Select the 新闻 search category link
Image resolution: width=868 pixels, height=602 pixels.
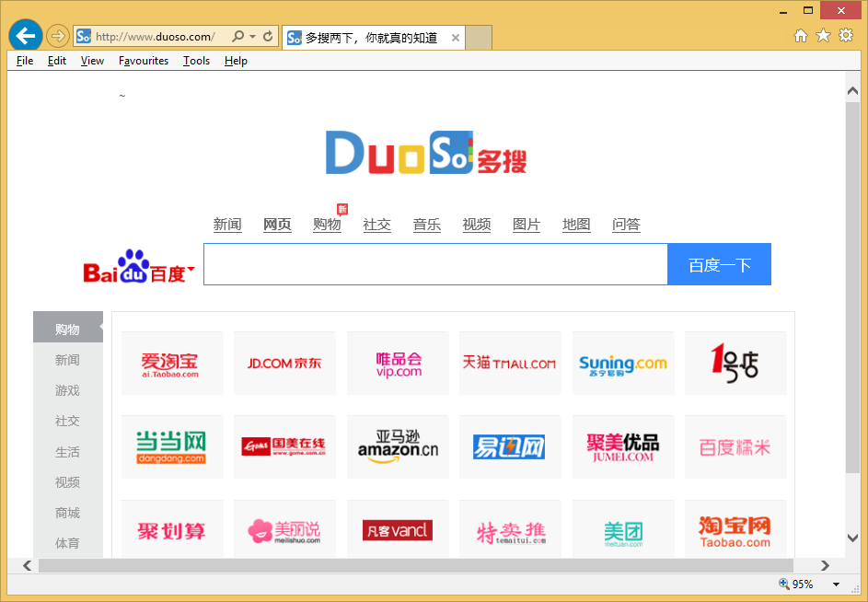(x=227, y=225)
